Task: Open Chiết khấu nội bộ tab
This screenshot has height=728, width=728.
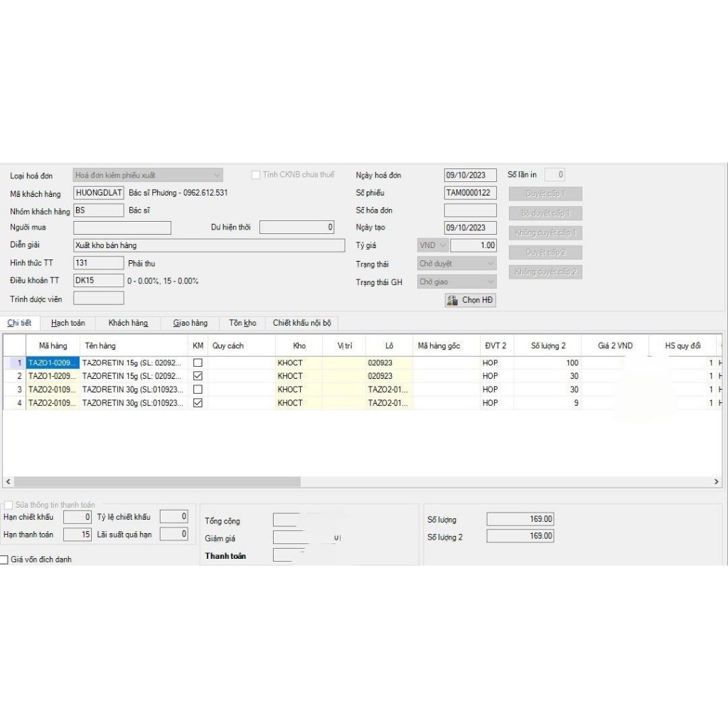Action: tap(301, 323)
